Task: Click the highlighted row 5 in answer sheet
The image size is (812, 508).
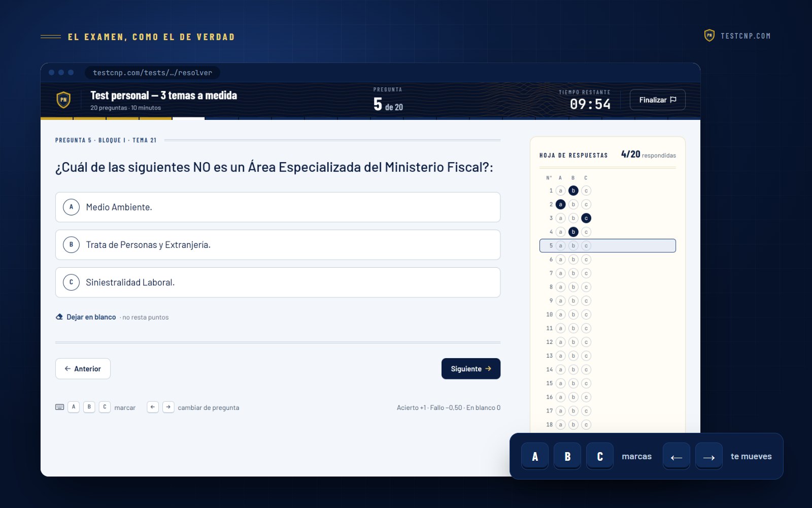Action: (x=607, y=246)
